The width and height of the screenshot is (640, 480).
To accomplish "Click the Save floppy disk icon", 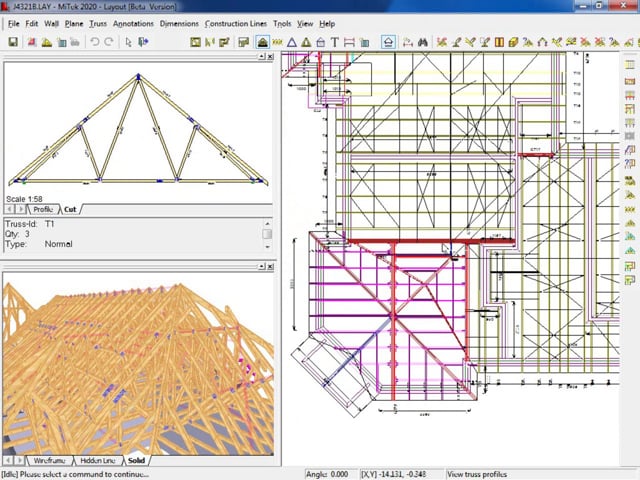I will tap(13, 42).
